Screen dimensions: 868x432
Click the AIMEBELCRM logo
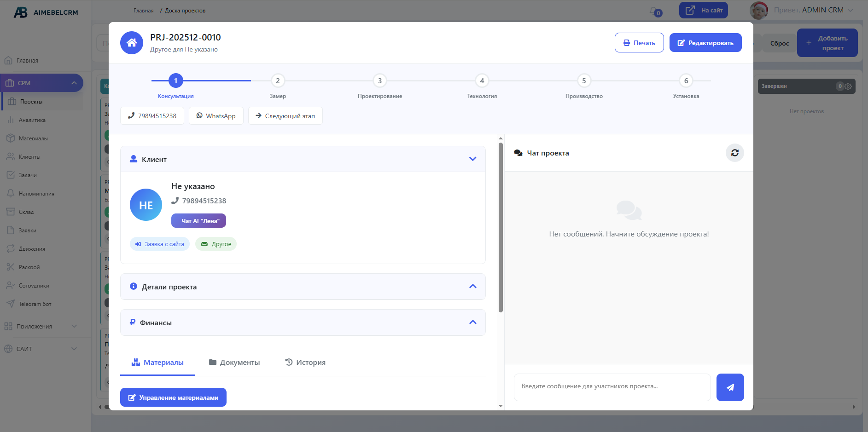(46, 12)
